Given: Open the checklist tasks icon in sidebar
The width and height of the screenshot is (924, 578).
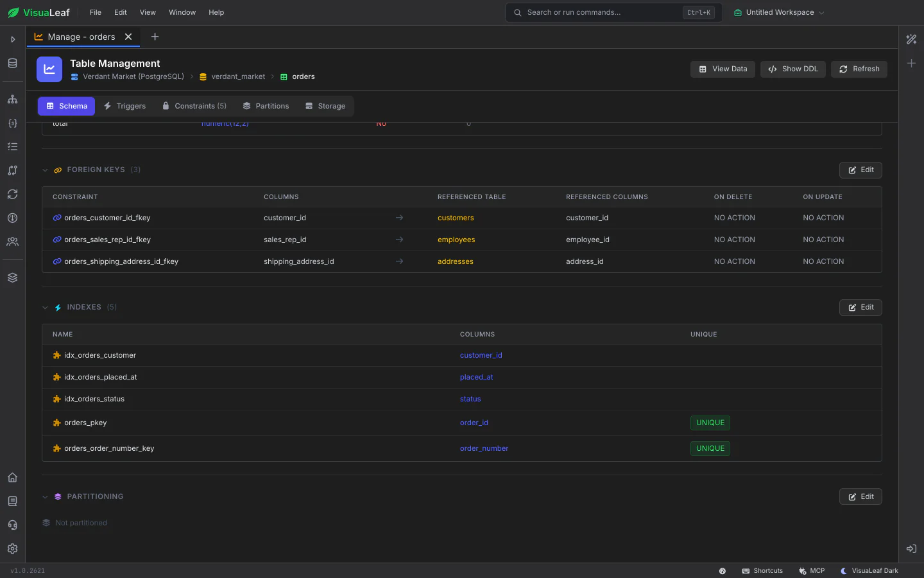Looking at the screenshot, I should (x=12, y=147).
